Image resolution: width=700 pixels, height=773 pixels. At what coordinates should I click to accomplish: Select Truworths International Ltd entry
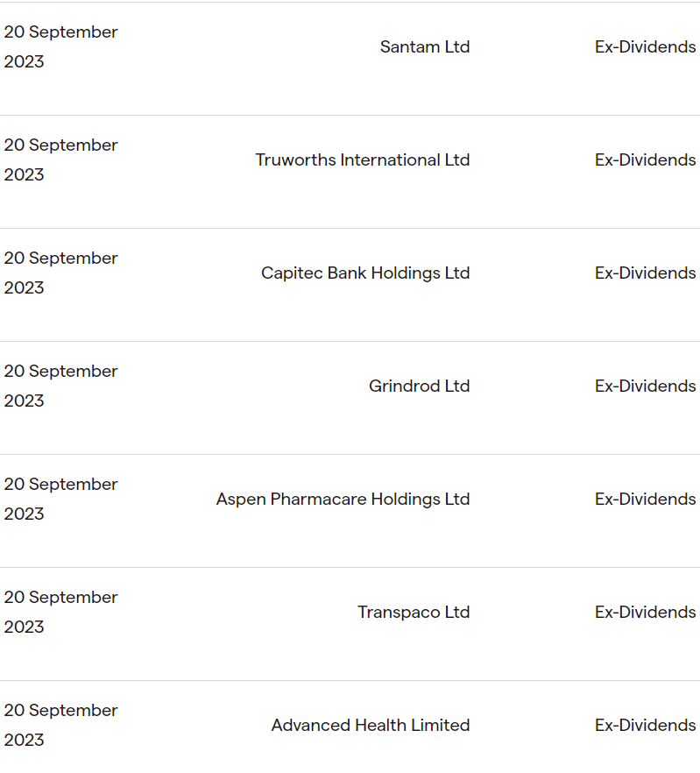(363, 160)
